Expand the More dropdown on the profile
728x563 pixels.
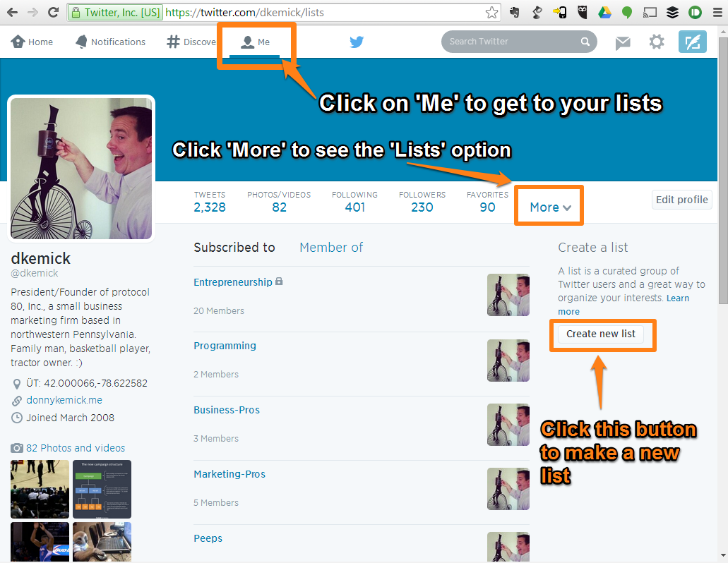[549, 206]
